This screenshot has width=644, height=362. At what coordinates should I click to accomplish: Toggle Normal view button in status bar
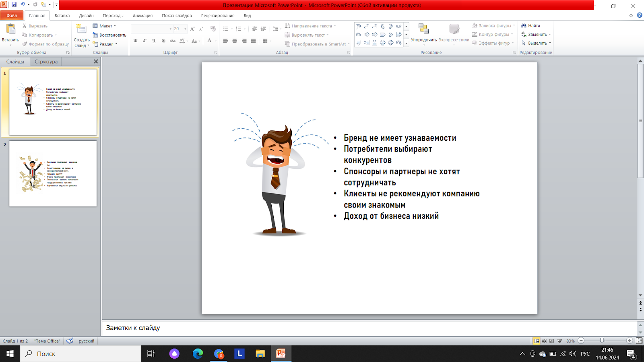click(x=537, y=341)
